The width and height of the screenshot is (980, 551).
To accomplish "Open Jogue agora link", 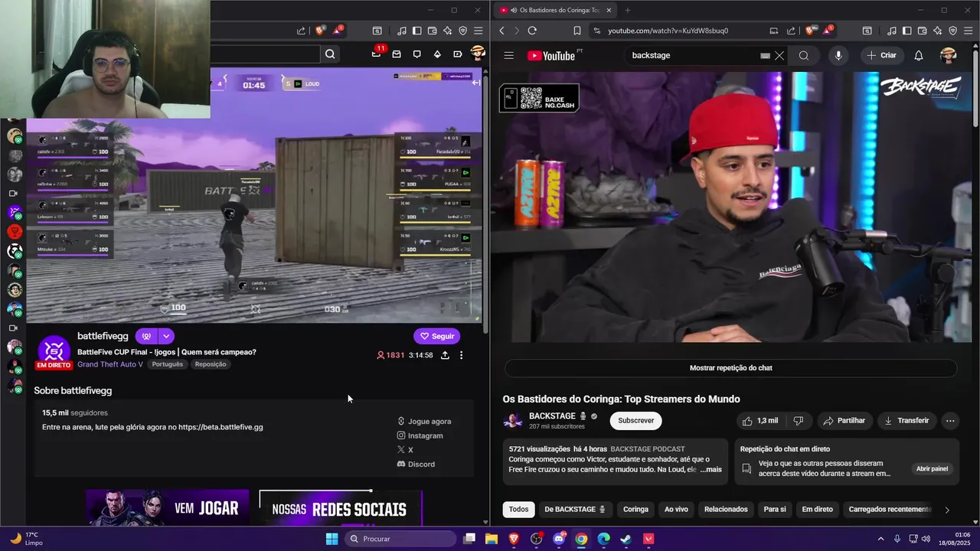I will tap(424, 422).
